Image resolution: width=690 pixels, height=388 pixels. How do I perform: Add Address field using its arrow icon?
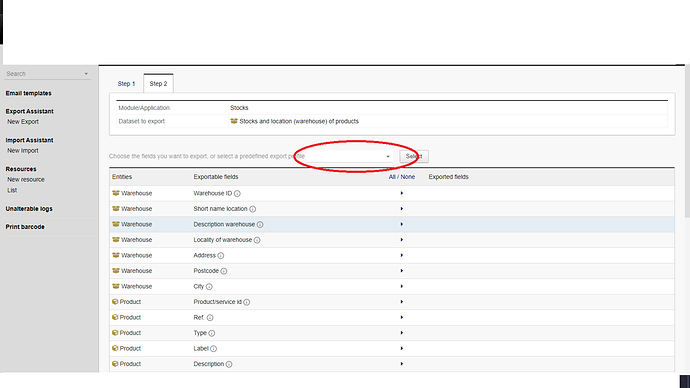point(401,255)
